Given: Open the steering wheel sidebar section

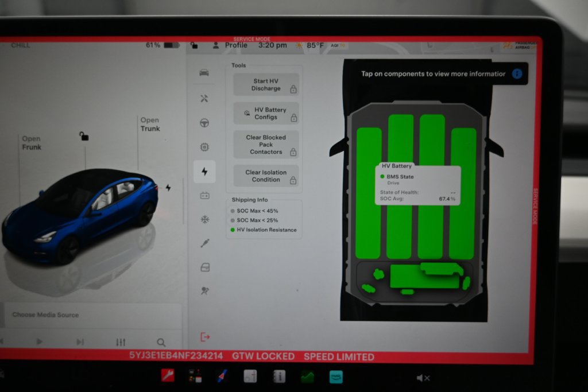Looking at the screenshot, I should click(x=204, y=123).
